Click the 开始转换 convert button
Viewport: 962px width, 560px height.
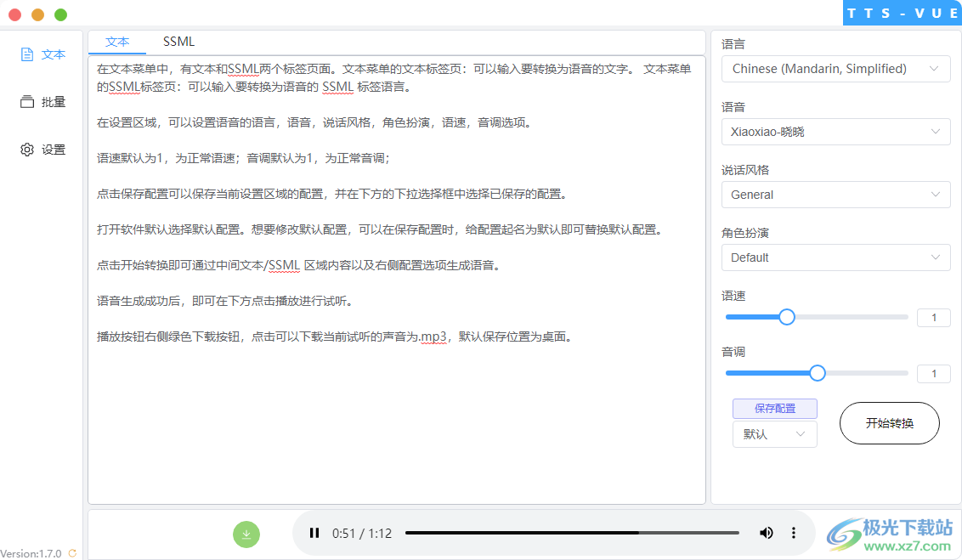[889, 422]
